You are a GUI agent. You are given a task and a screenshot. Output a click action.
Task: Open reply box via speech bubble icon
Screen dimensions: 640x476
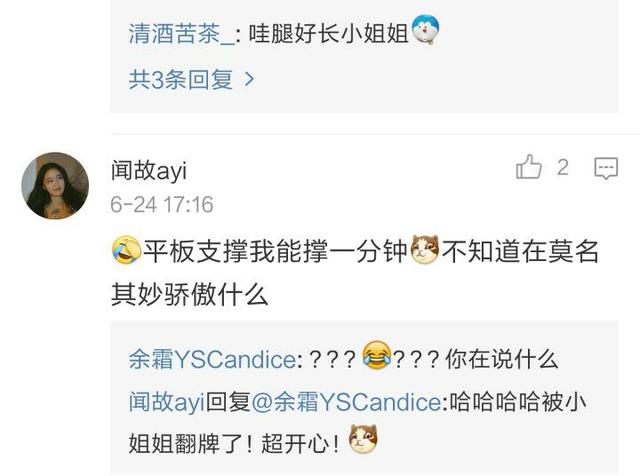tap(606, 168)
